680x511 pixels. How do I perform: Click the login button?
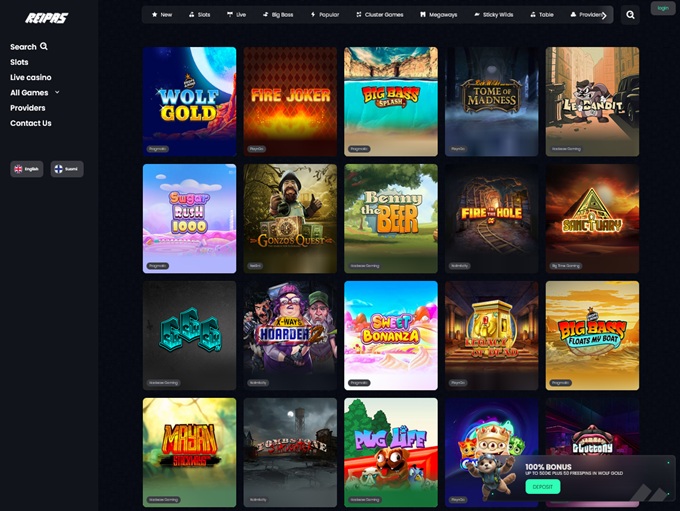pyautogui.click(x=663, y=8)
